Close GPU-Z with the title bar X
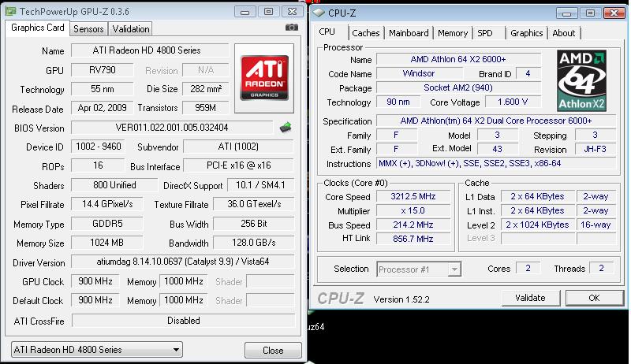Screen dimensions: 631x364 pyautogui.click(x=293, y=12)
